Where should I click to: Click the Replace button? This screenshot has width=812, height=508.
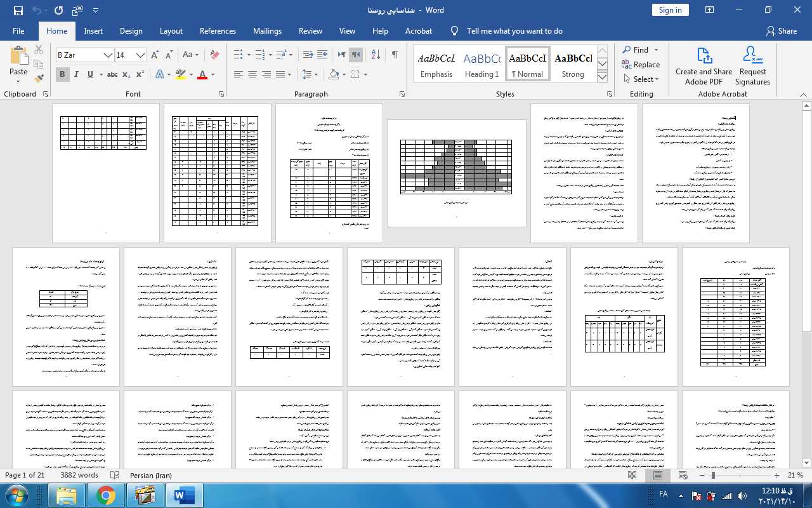point(641,64)
